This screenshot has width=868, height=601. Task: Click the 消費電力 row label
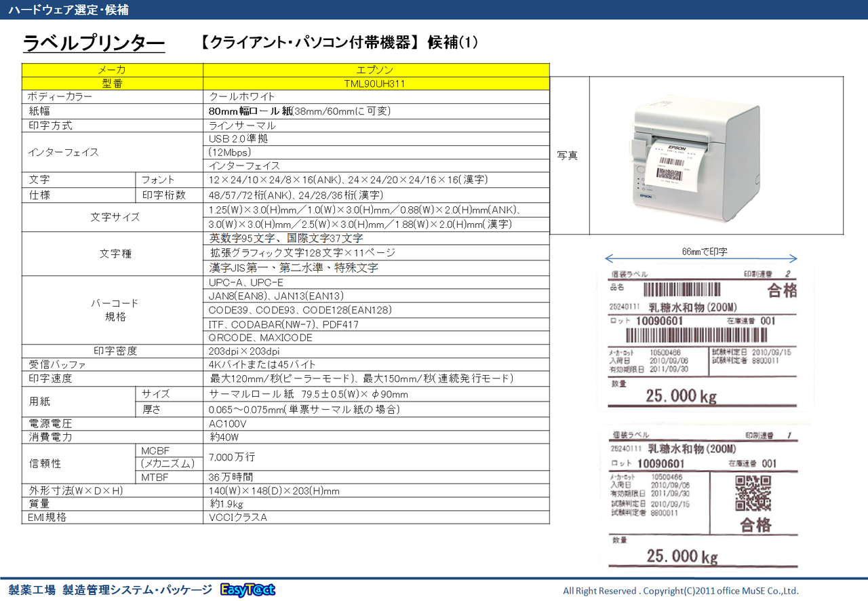pyautogui.click(x=50, y=438)
